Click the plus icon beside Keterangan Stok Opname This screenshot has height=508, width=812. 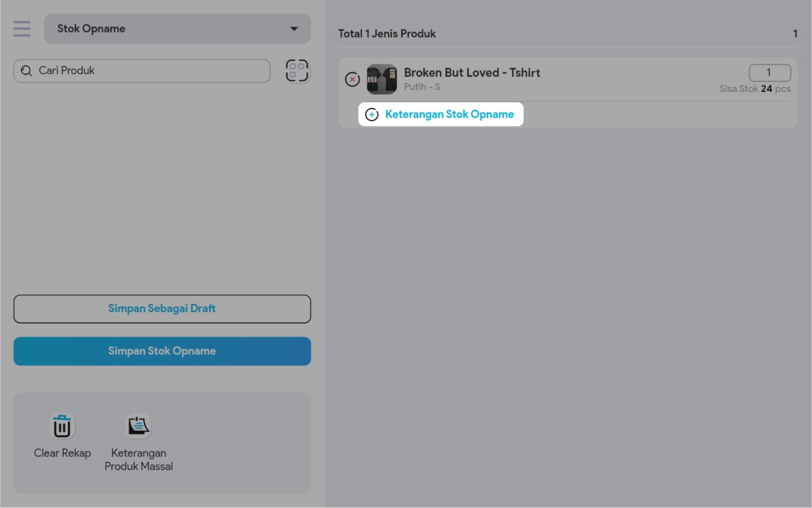[x=372, y=114]
